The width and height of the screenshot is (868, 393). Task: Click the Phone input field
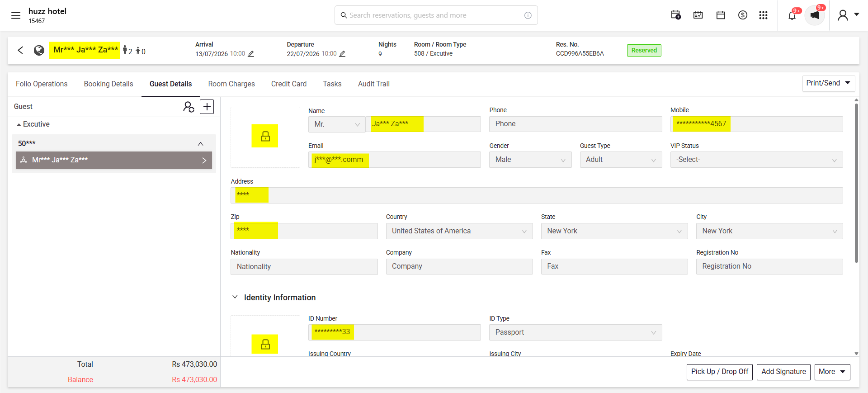[576, 124]
